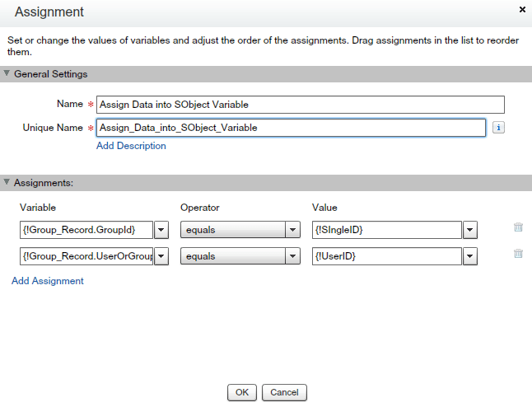The width and height of the screenshot is (532, 407).
Task: Delete the UserOrGroup assignment row
Action: (x=518, y=254)
